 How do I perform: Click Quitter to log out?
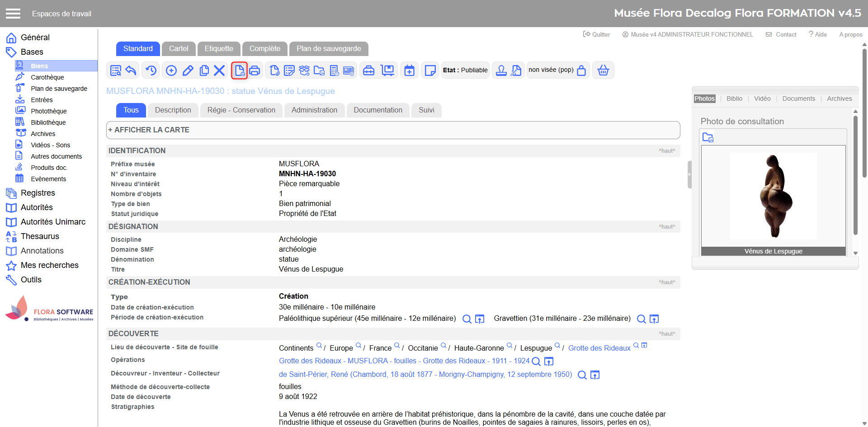tap(597, 34)
